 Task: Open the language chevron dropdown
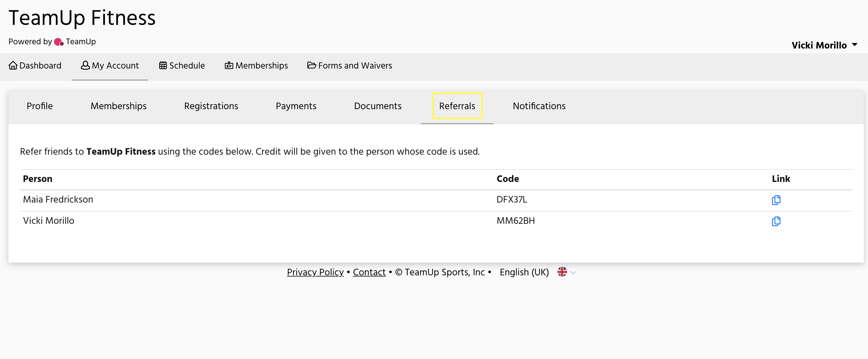[573, 273]
